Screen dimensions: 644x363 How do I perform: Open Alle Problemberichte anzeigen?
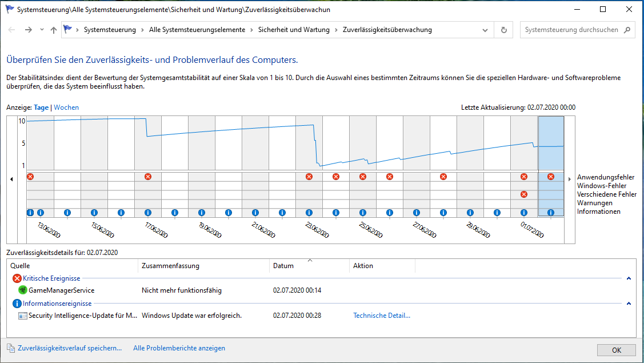pos(179,348)
